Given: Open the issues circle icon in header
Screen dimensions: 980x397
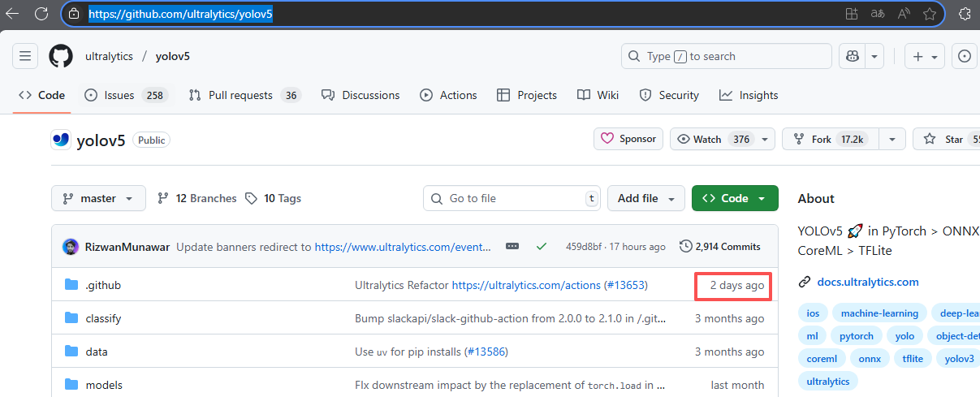Looking at the screenshot, I should coord(965,56).
